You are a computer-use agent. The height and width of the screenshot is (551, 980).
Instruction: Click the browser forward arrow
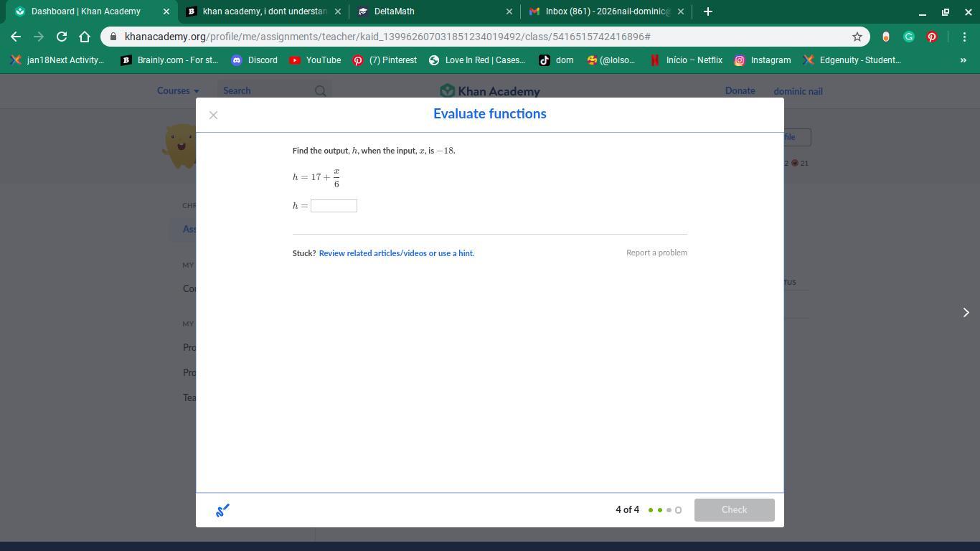[x=39, y=37]
